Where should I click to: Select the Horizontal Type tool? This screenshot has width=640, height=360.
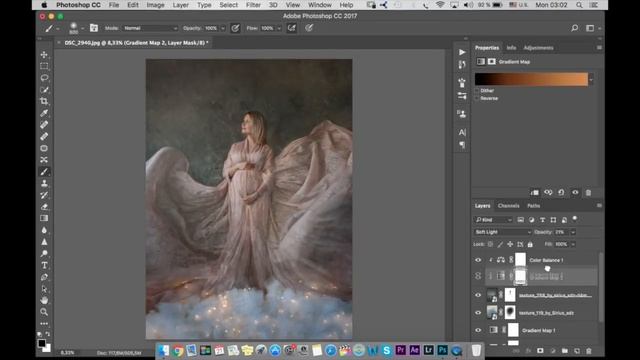tap(44, 266)
